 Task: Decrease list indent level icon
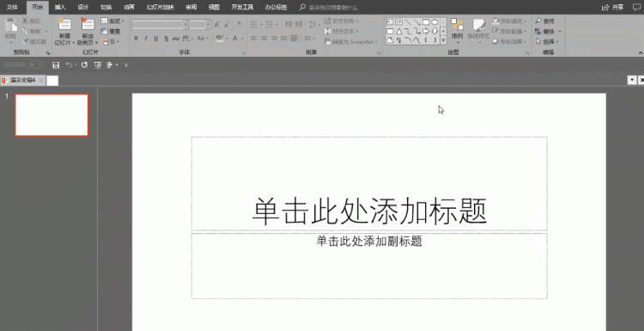(x=289, y=25)
